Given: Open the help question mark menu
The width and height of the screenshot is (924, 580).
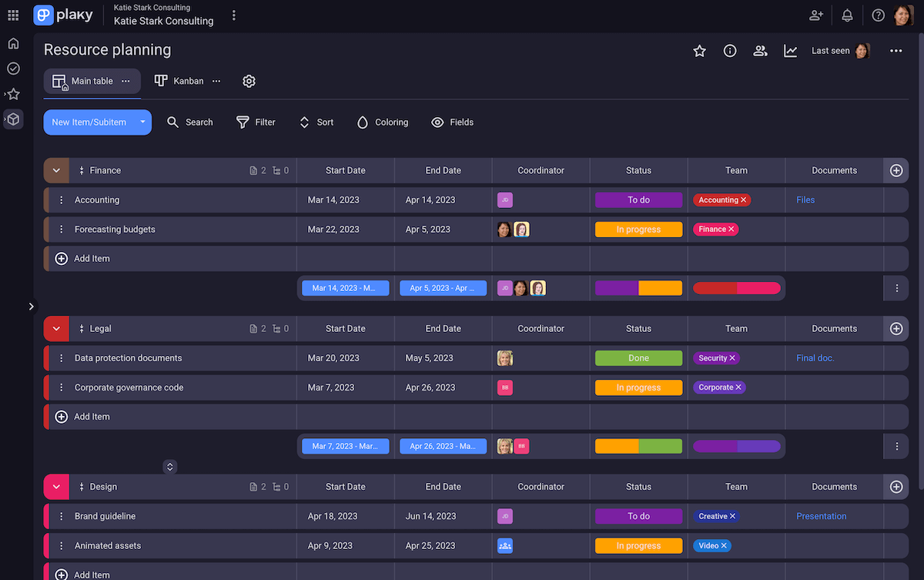Looking at the screenshot, I should [x=878, y=15].
